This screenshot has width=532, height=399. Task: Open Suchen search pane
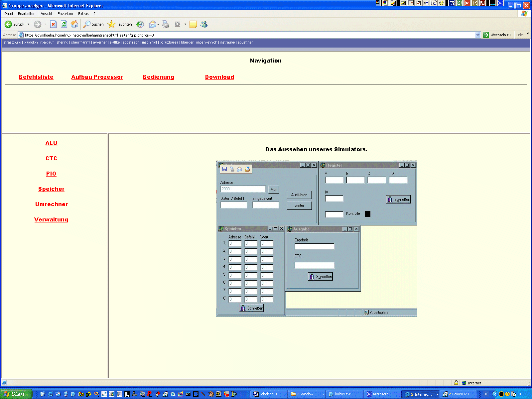[93, 24]
